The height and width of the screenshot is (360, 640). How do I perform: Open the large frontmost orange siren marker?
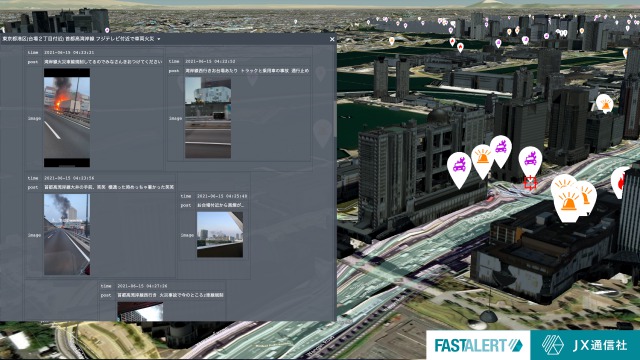(x=569, y=202)
